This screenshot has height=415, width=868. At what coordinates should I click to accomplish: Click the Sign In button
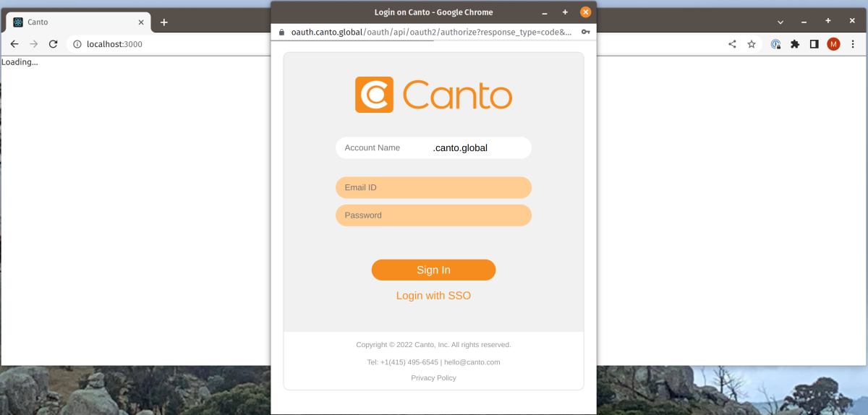click(x=433, y=270)
